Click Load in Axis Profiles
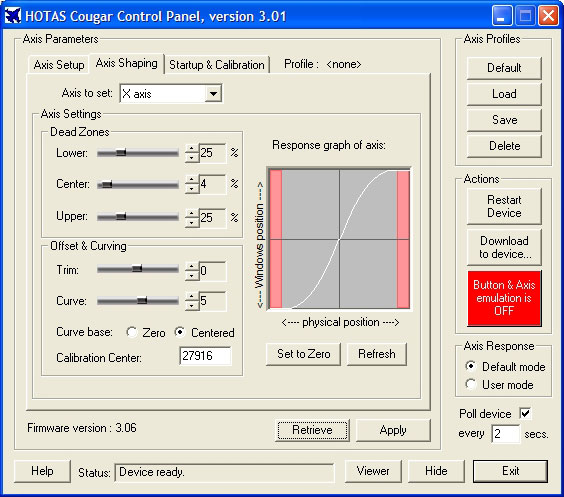 tap(504, 94)
